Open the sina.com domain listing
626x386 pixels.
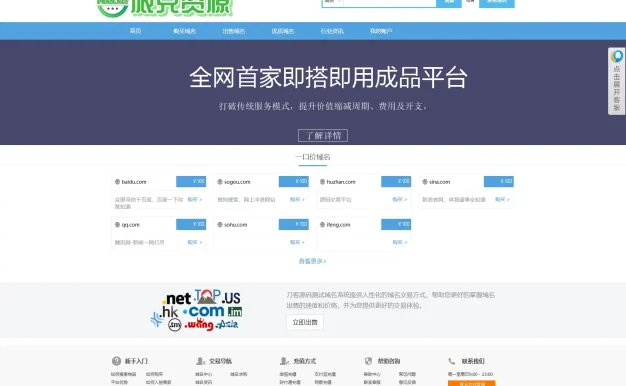click(440, 182)
